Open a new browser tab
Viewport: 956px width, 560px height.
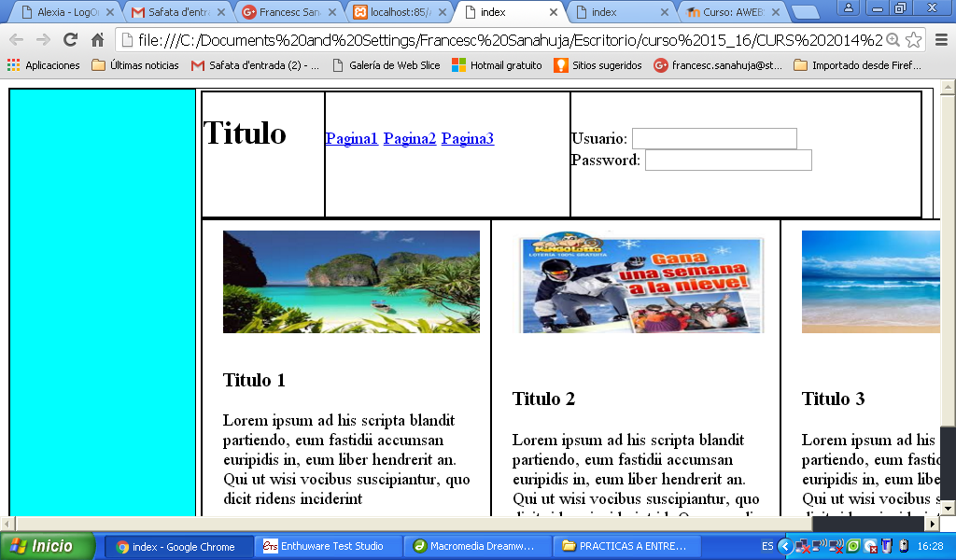point(805,12)
